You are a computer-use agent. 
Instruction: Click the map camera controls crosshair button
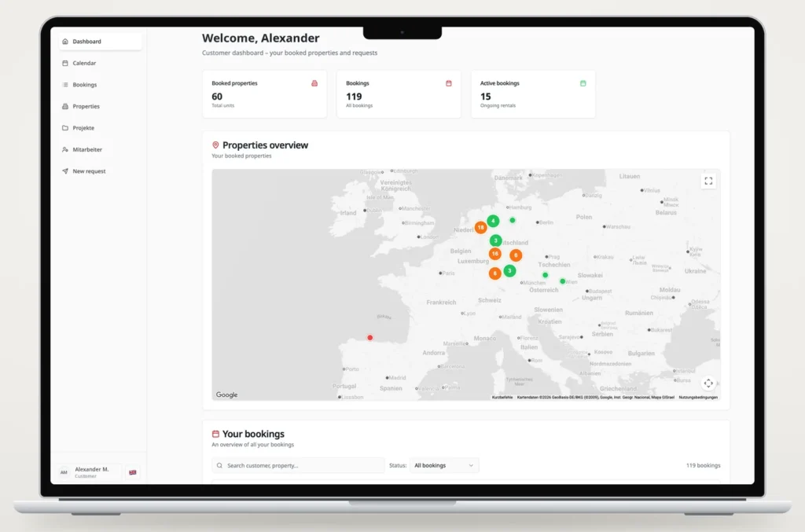pyautogui.click(x=708, y=383)
